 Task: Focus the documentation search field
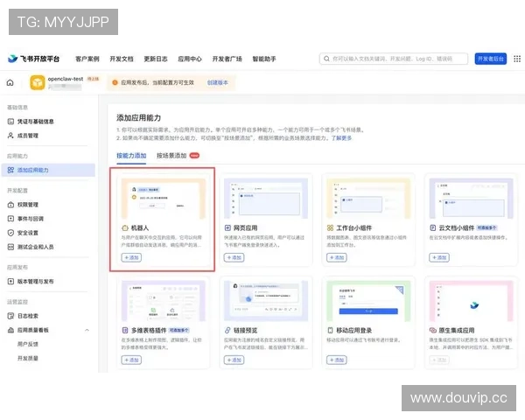[x=394, y=59]
